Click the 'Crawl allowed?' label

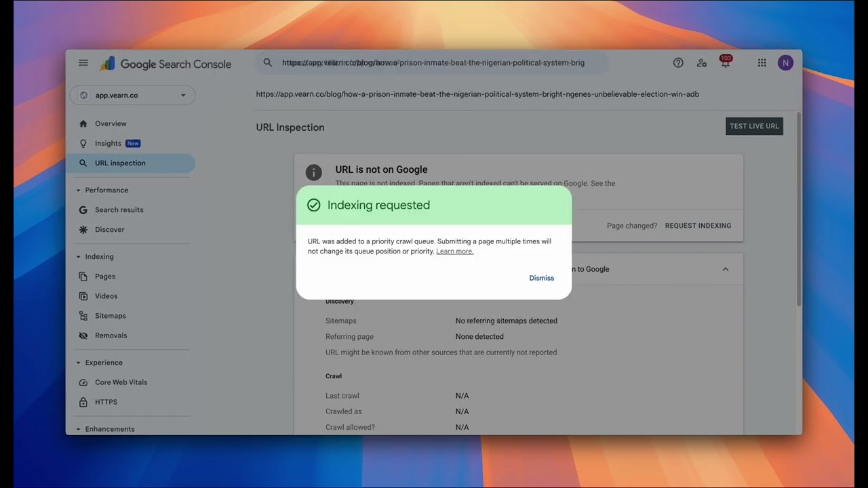[350, 427]
